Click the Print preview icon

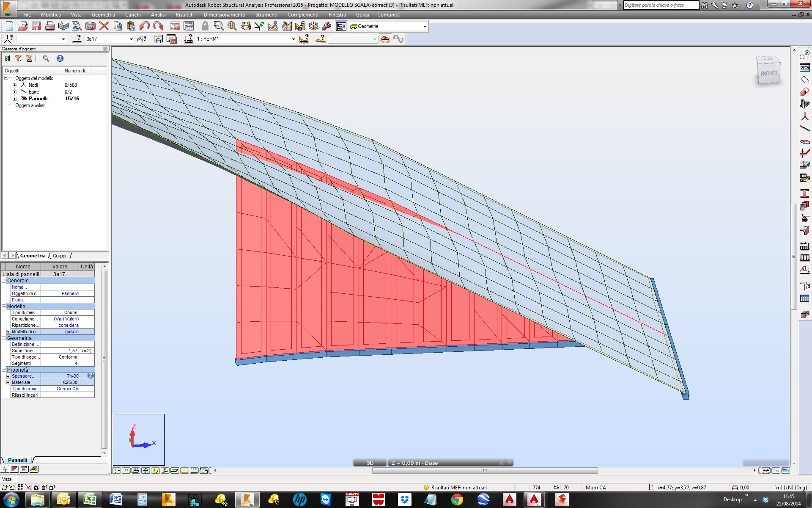(x=77, y=26)
